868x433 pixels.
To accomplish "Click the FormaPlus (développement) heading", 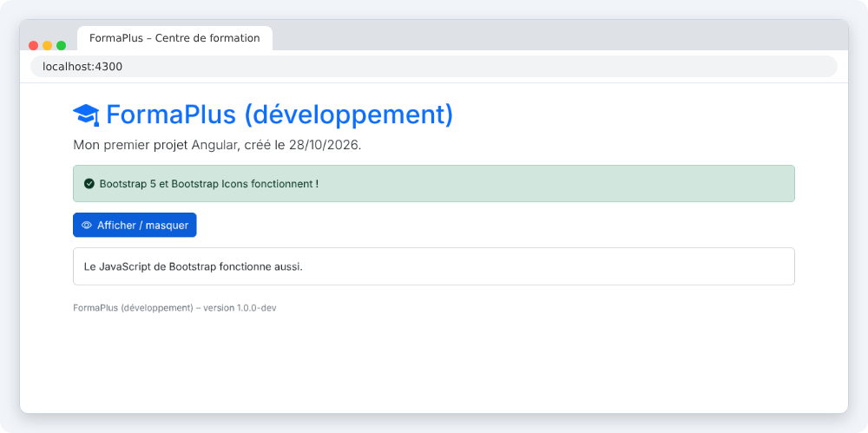I will 279,115.
